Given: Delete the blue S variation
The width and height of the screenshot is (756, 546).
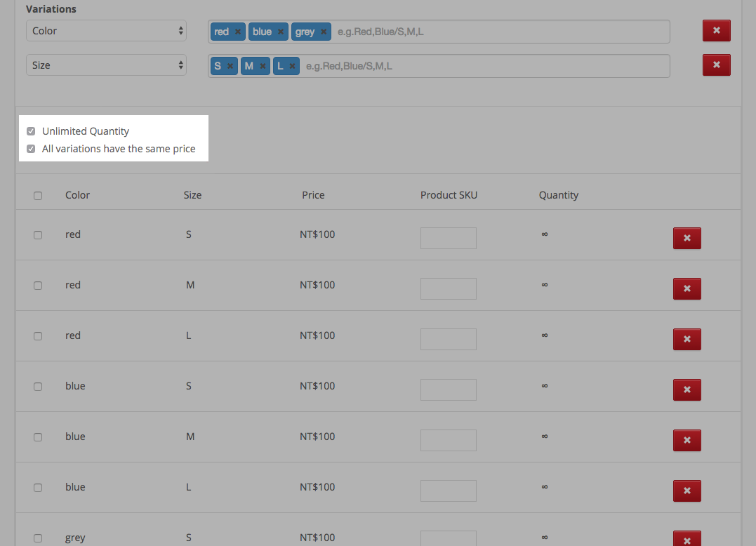Looking at the screenshot, I should (687, 389).
